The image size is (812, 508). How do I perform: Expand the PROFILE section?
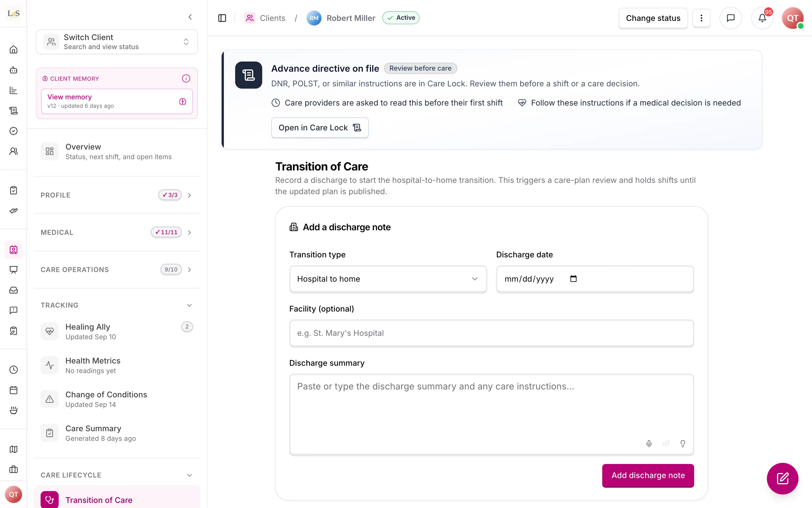tap(117, 195)
